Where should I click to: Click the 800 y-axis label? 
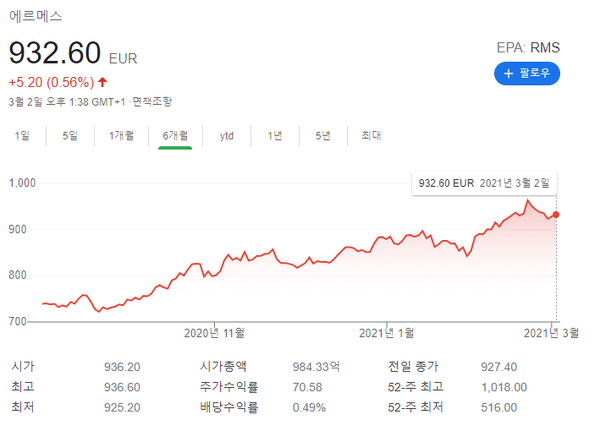(x=18, y=275)
